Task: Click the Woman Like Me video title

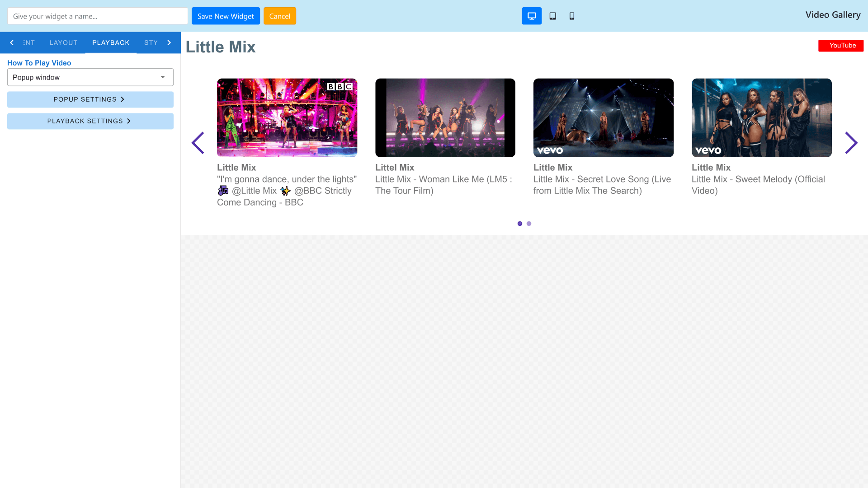Action: coord(443,185)
